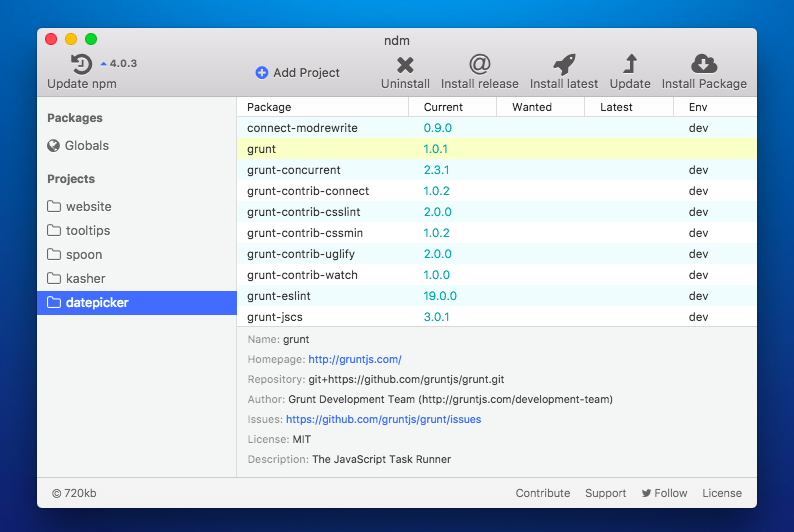Select the grunt-eslint package row
The width and height of the screenshot is (794, 532).
click(x=497, y=296)
